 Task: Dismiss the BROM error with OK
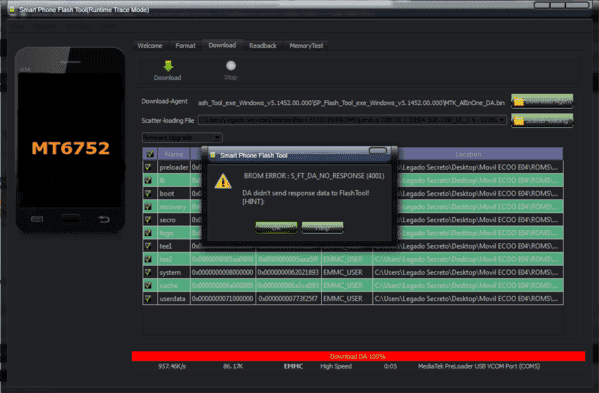[276, 228]
